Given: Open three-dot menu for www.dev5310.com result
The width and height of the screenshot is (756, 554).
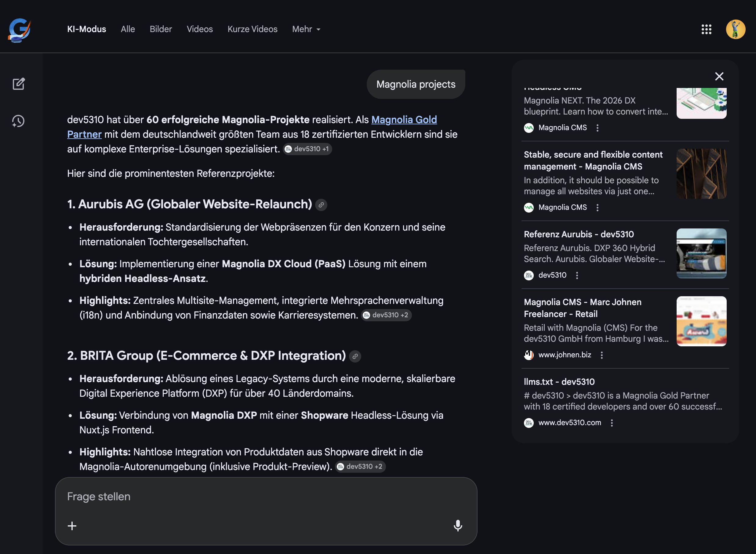Looking at the screenshot, I should tap(612, 423).
